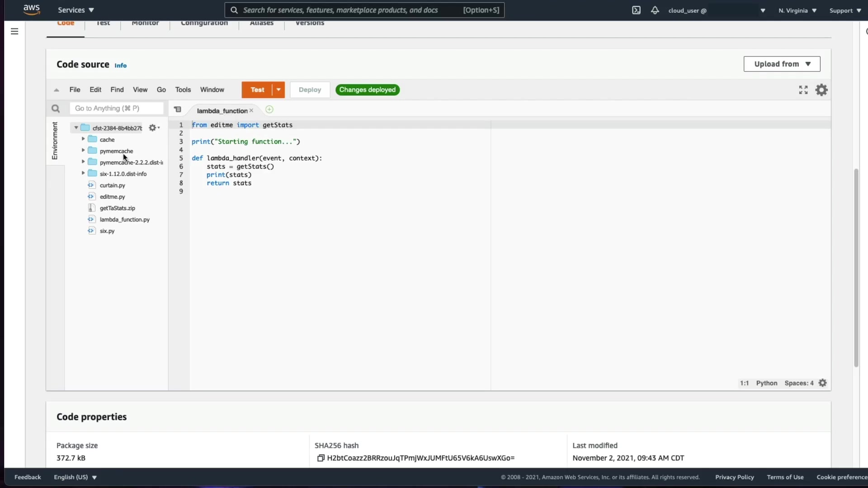The image size is (868, 488).
Task: Toggle fullscreen mode for the code editor
Action: click(803, 90)
